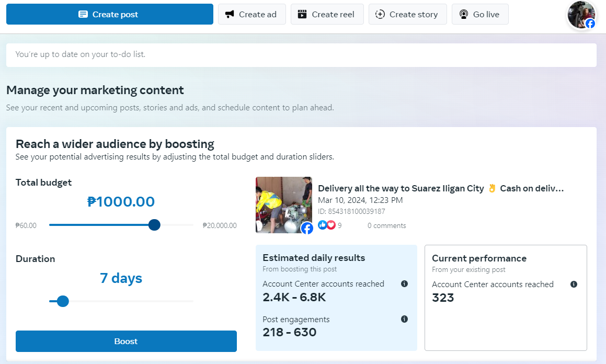The width and height of the screenshot is (606, 364).
Task: Click the film clapper icon on Create reel
Action: click(x=302, y=14)
